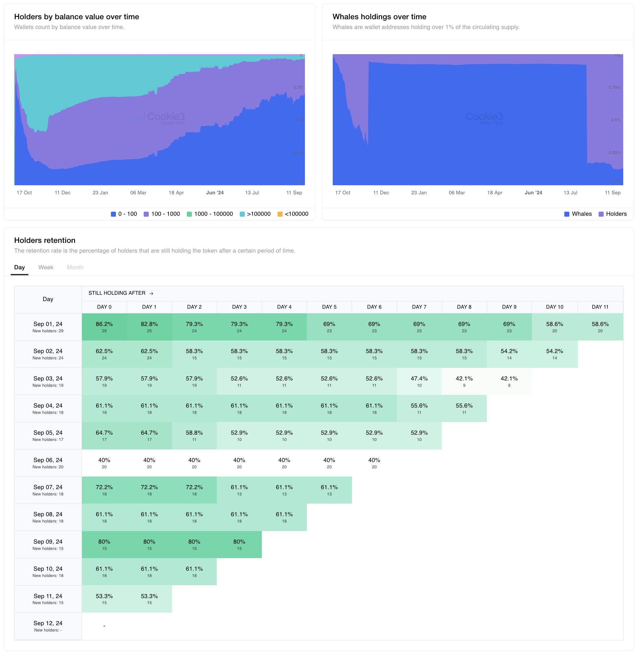Switch to the Week retention tab
Image resolution: width=644 pixels, height=657 pixels.
[46, 267]
